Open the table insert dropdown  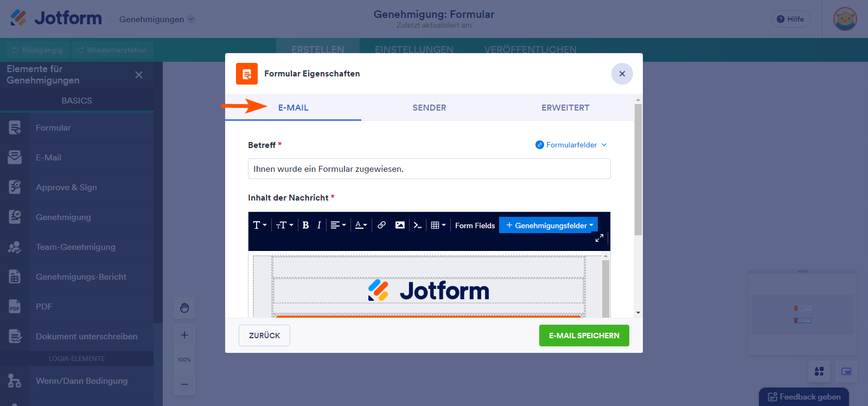(438, 225)
